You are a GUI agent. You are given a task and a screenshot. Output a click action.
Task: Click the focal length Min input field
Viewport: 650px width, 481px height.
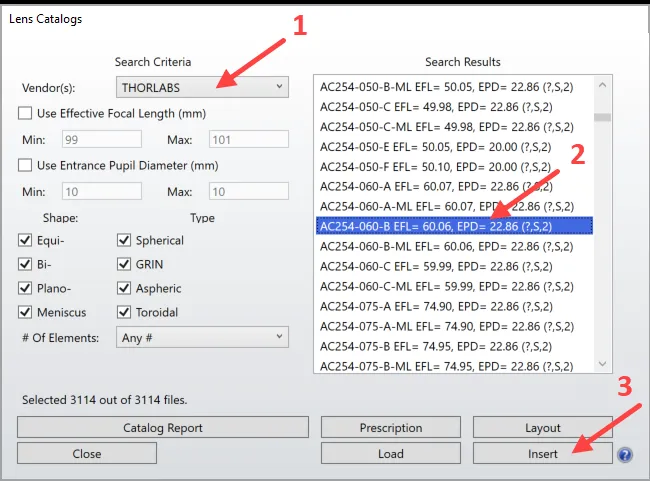106,139
